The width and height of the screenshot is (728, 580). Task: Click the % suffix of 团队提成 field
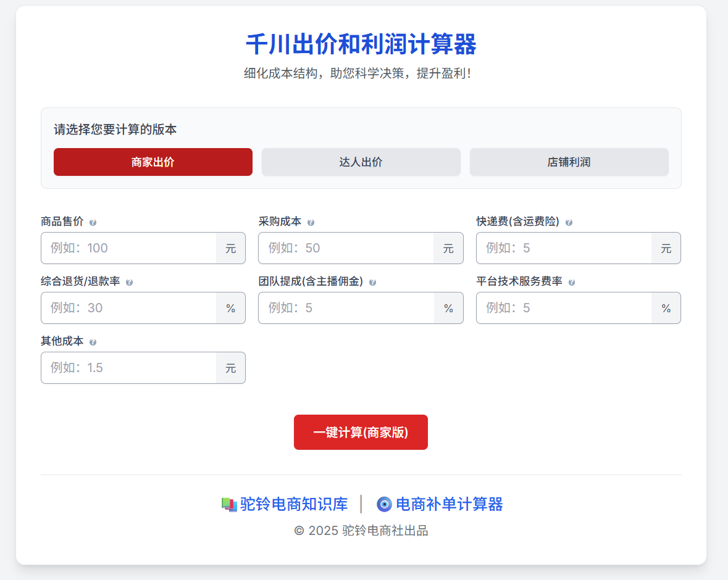(x=448, y=308)
